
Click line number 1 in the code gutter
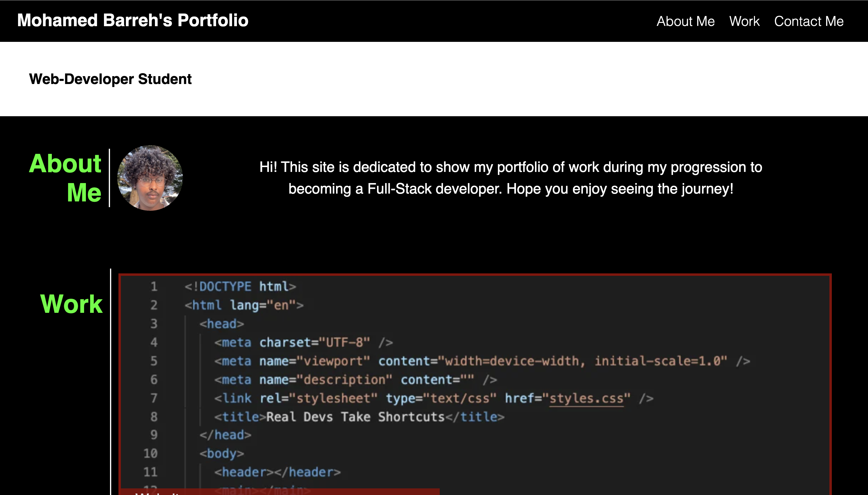pyautogui.click(x=154, y=286)
